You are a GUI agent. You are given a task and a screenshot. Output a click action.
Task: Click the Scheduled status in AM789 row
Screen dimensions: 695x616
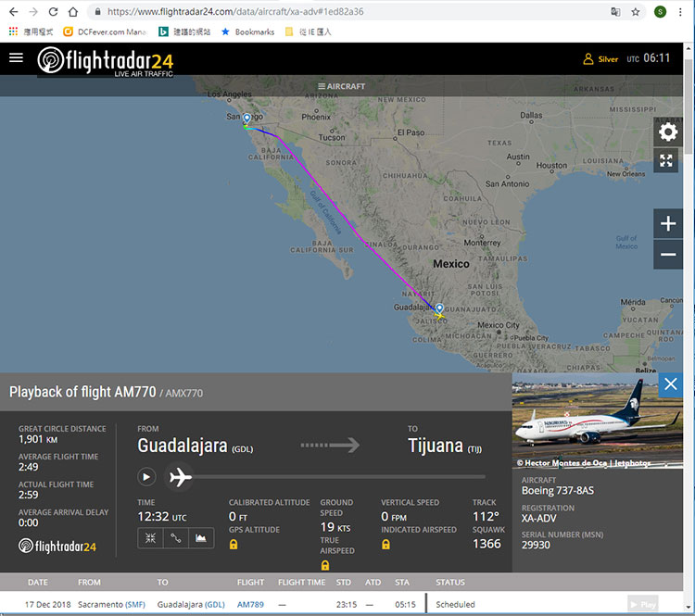click(455, 605)
